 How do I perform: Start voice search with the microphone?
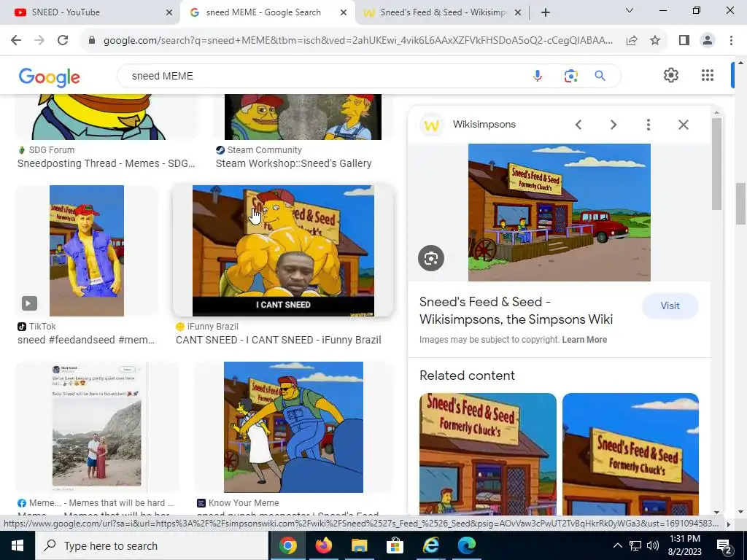(x=538, y=76)
